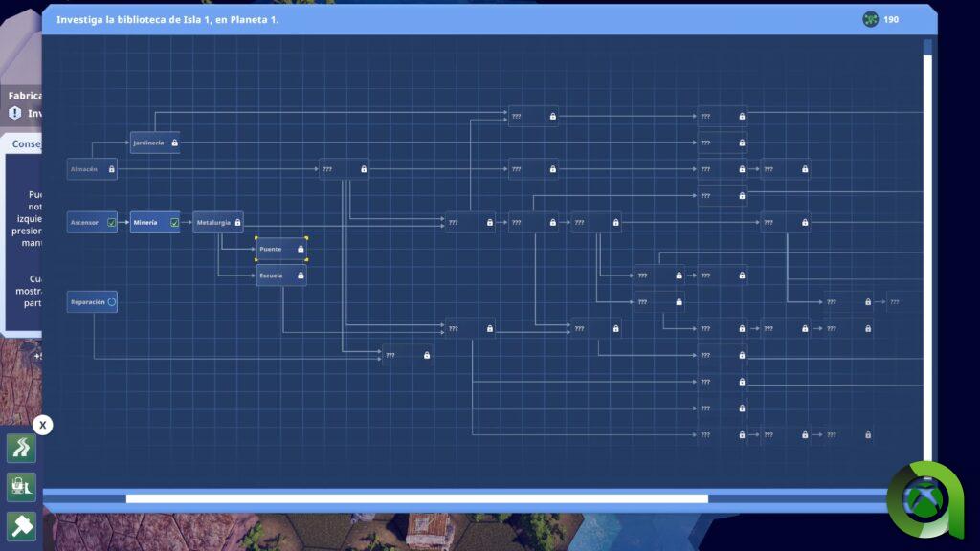Click the green checkmark on Ascensor

click(111, 223)
